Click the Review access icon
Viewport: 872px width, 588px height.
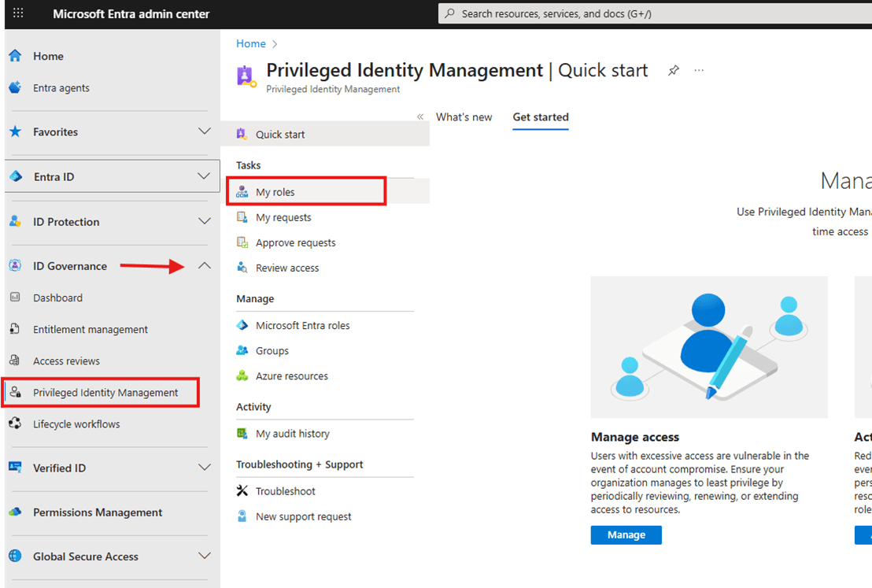[x=242, y=267]
